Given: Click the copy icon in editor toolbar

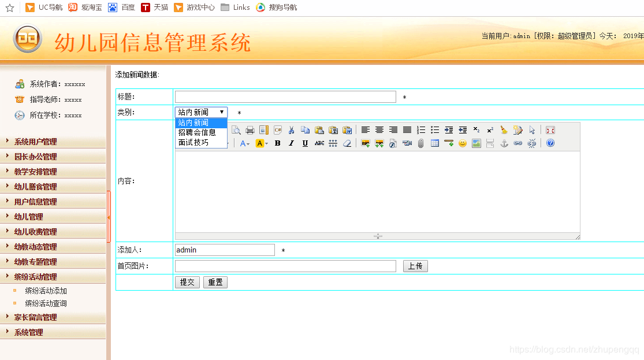Looking at the screenshot, I should point(305,130).
